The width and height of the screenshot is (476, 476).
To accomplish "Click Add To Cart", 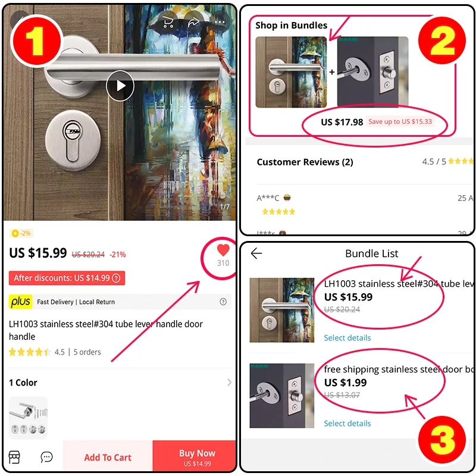I will click(x=108, y=457).
